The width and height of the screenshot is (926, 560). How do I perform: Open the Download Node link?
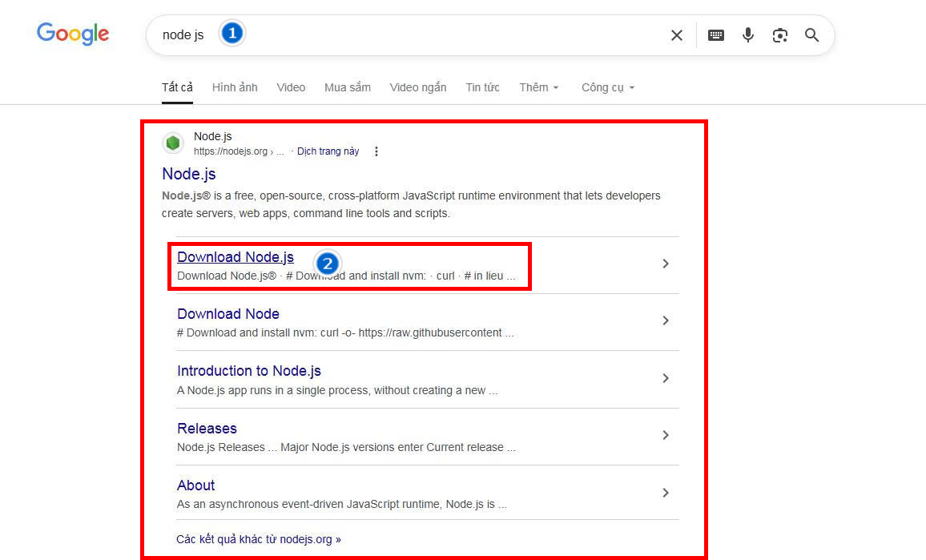click(228, 314)
